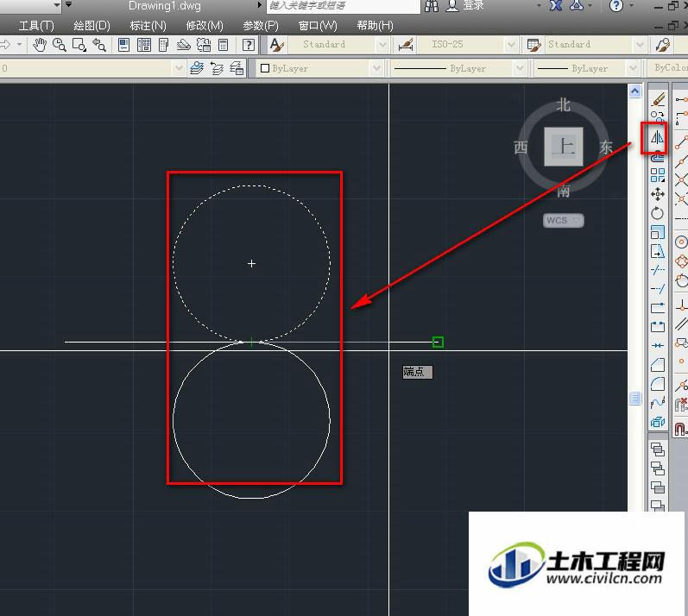Open the Markup Set Manager icon
The image size is (688, 616).
204,45
